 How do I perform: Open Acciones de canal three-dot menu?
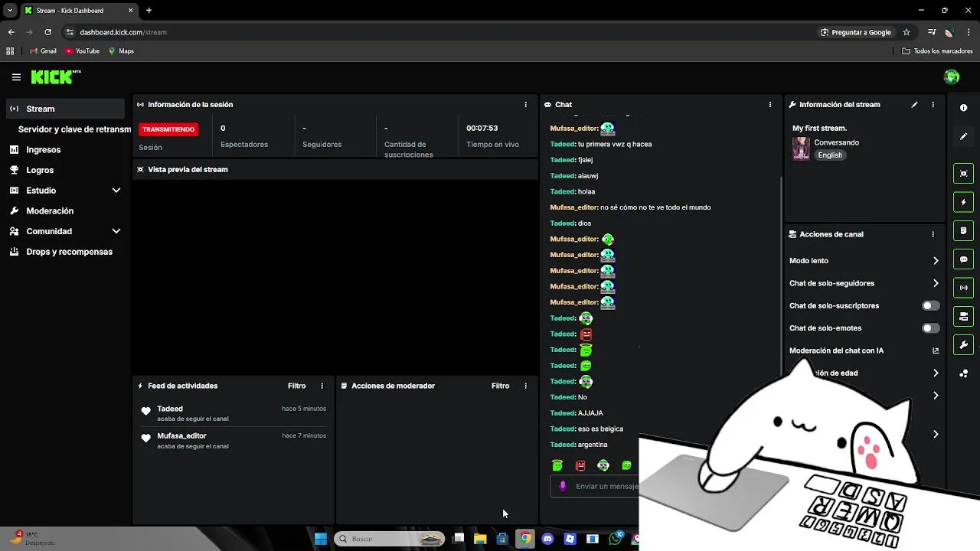pos(933,234)
